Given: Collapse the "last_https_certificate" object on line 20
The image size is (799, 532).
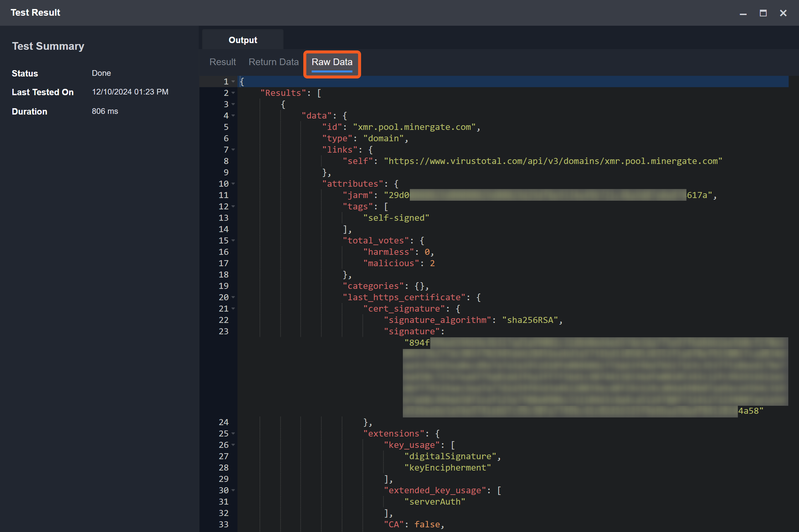Looking at the screenshot, I should point(233,298).
